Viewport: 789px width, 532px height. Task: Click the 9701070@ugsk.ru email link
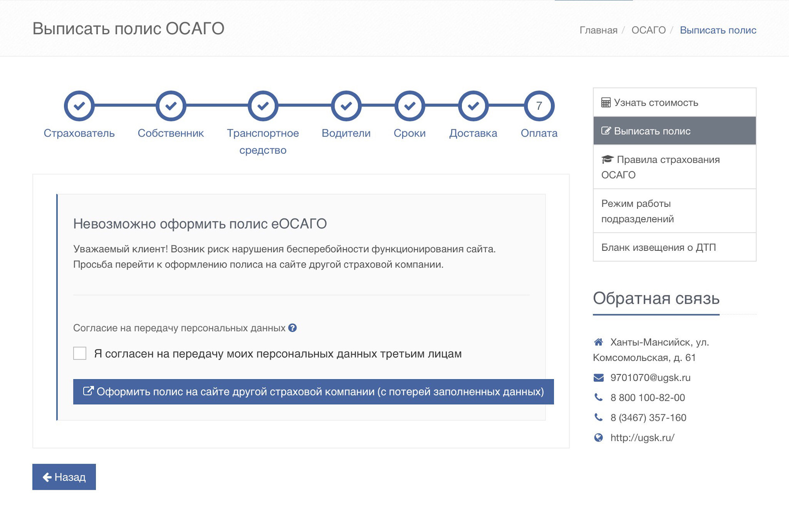(651, 378)
